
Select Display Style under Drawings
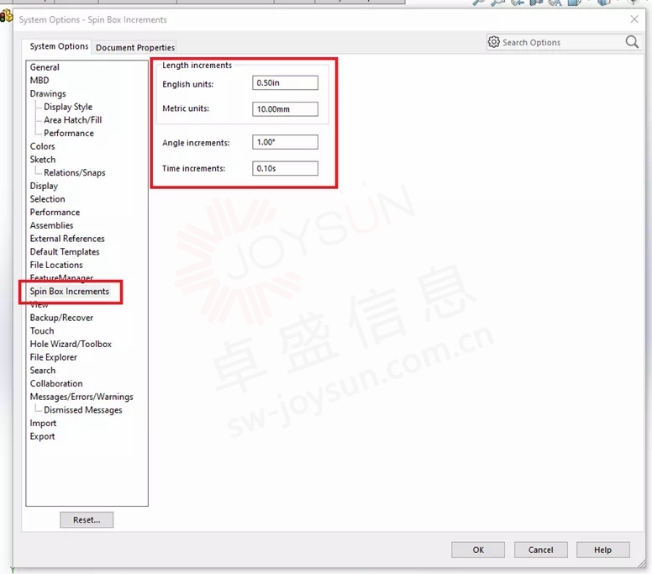point(68,107)
